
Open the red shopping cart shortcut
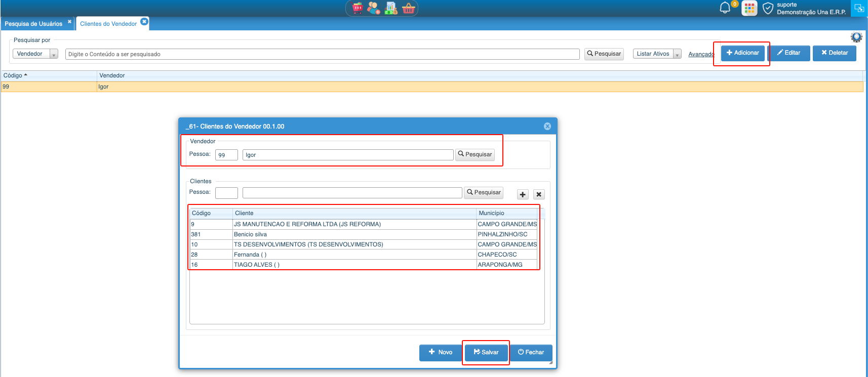tap(358, 8)
